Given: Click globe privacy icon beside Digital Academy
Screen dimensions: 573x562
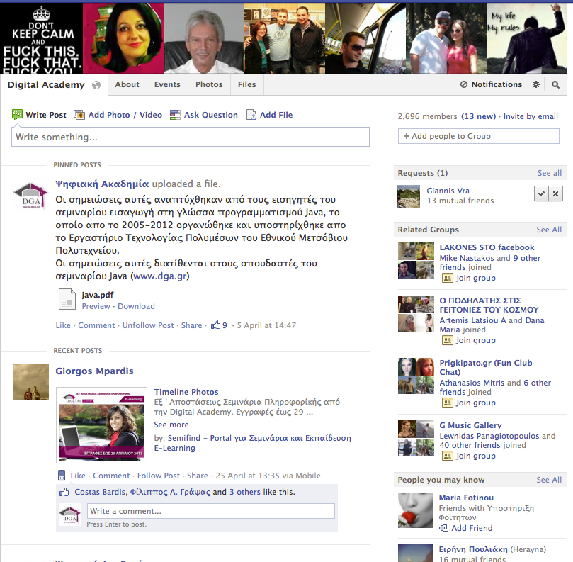Looking at the screenshot, I should pos(96,85).
